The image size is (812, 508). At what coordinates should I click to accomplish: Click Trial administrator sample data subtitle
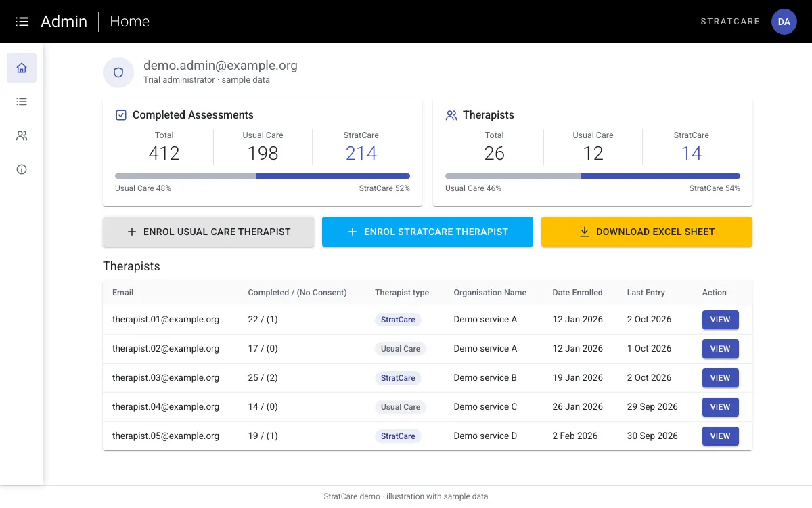(206, 80)
